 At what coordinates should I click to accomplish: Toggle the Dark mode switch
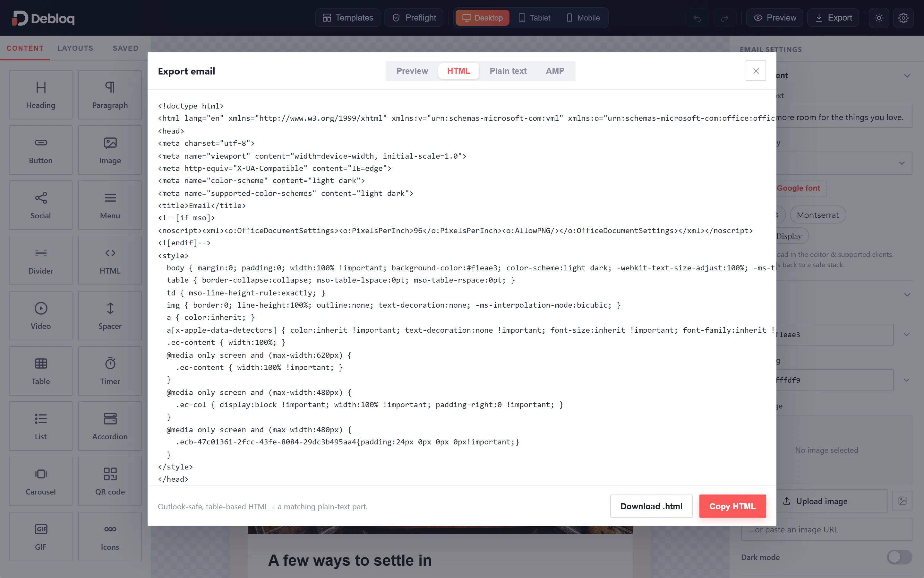(x=900, y=557)
